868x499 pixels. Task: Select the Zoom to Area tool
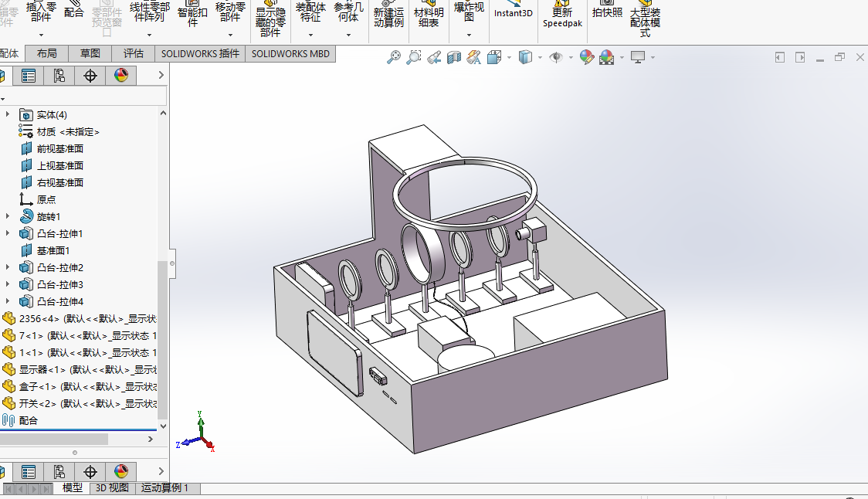[414, 57]
